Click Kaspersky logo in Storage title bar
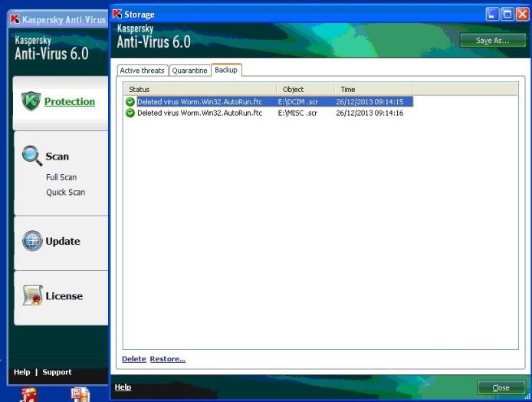Screen dimensions: 532x402 (x=117, y=15)
